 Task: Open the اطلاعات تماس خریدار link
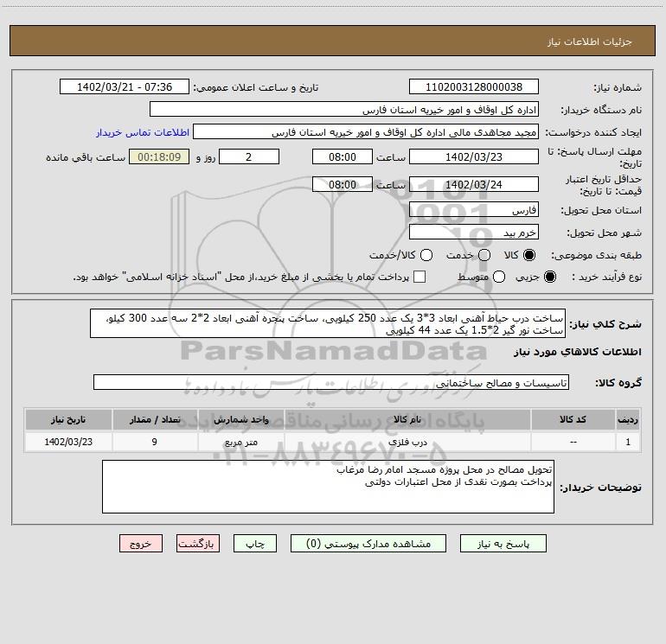(x=143, y=132)
